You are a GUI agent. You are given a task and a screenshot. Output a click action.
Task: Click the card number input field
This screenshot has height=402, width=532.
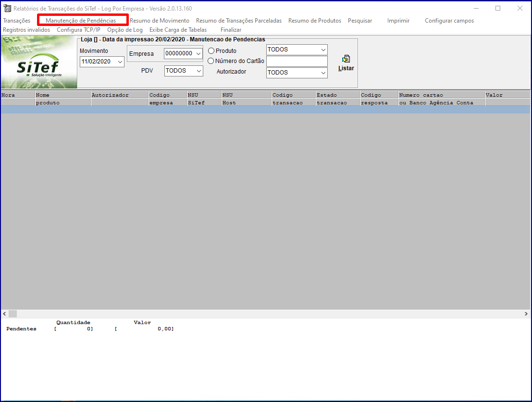click(x=297, y=62)
